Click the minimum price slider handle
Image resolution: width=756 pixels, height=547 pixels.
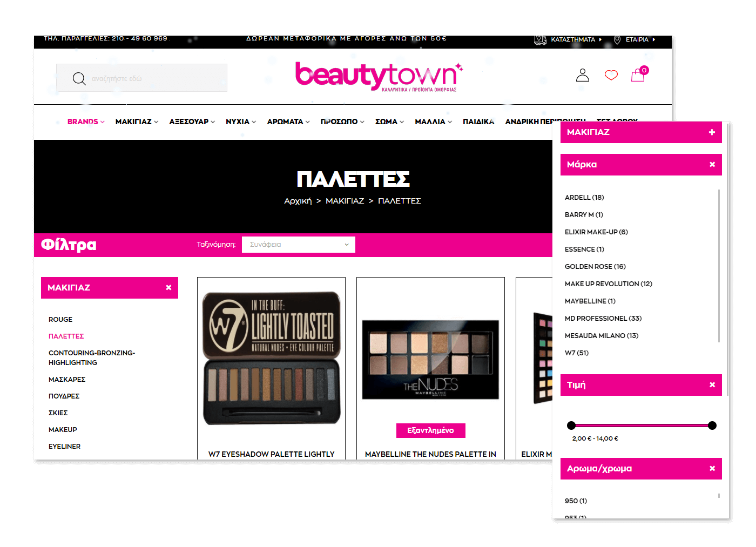pyautogui.click(x=571, y=426)
